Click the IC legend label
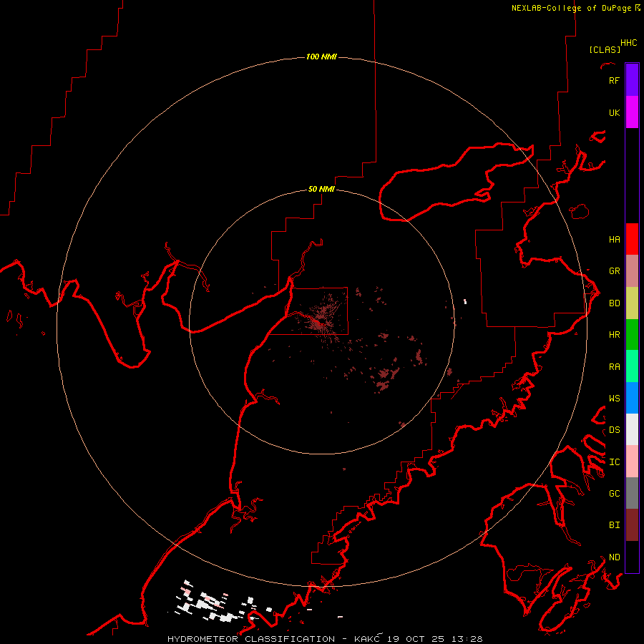The height and width of the screenshot is (644, 644). point(614,462)
